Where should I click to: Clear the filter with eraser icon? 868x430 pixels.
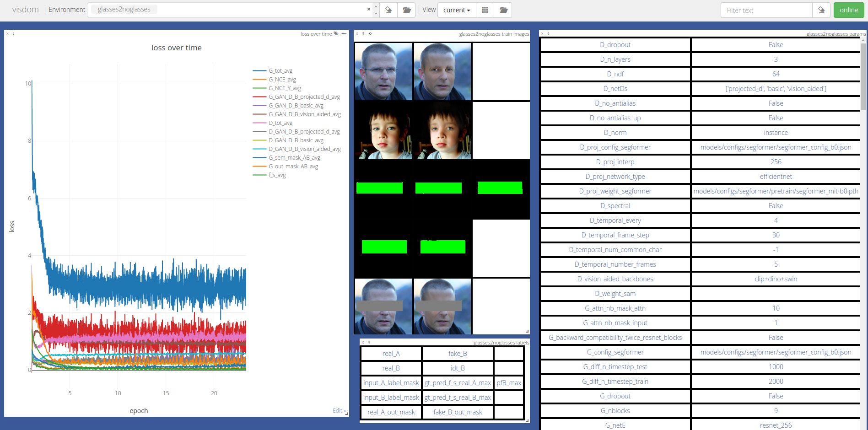tap(821, 10)
